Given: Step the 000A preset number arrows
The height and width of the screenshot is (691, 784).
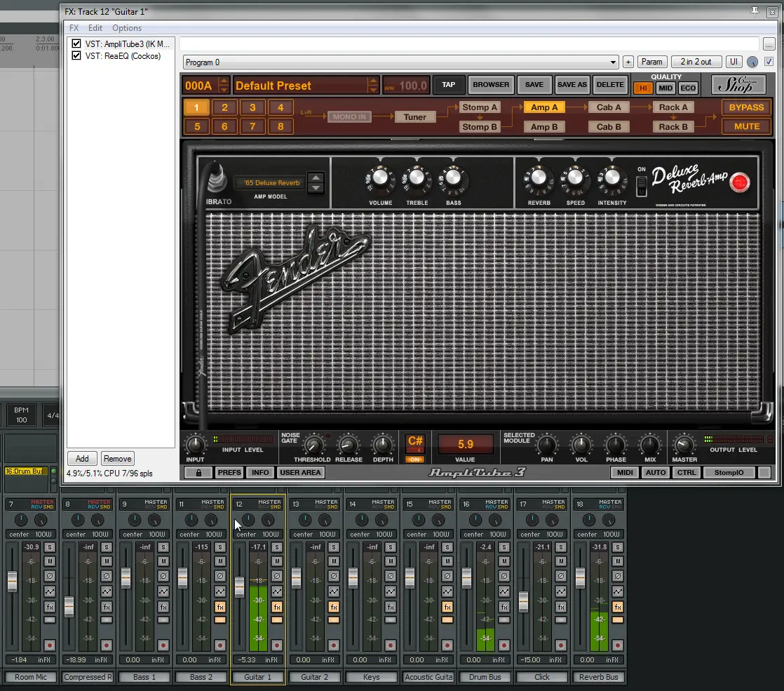Looking at the screenshot, I should (224, 86).
